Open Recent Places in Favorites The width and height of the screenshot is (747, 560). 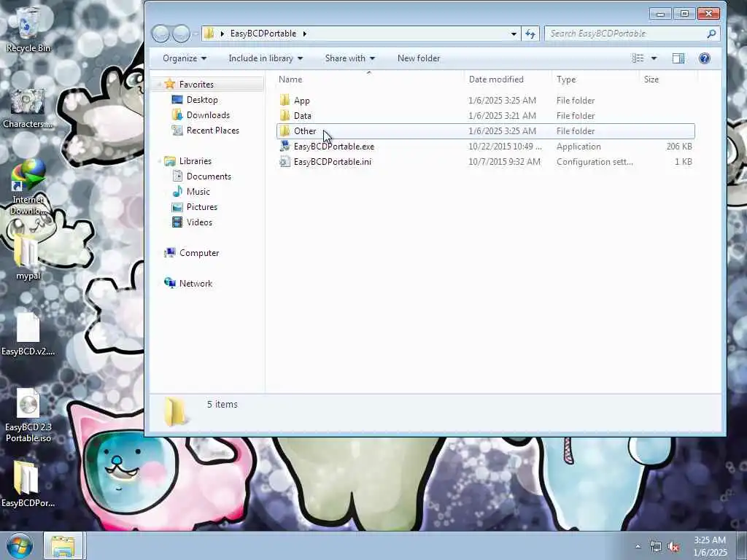pyautogui.click(x=212, y=131)
